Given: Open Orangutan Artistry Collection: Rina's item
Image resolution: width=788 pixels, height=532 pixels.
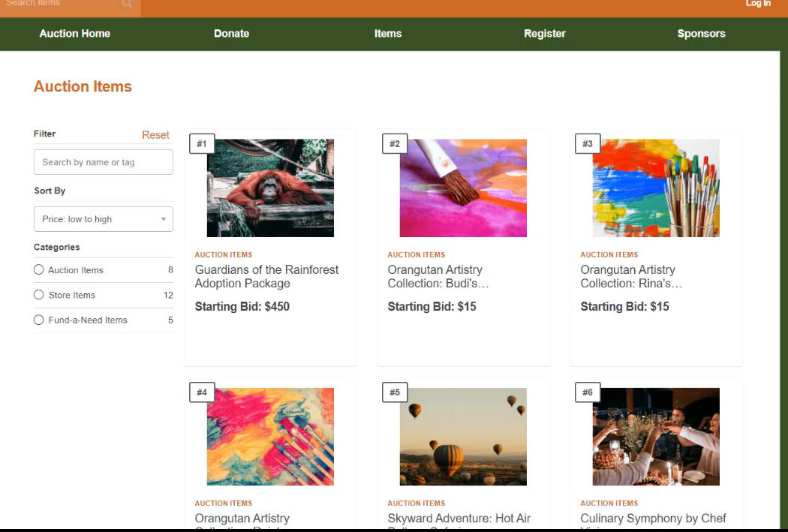Looking at the screenshot, I should [x=631, y=276].
